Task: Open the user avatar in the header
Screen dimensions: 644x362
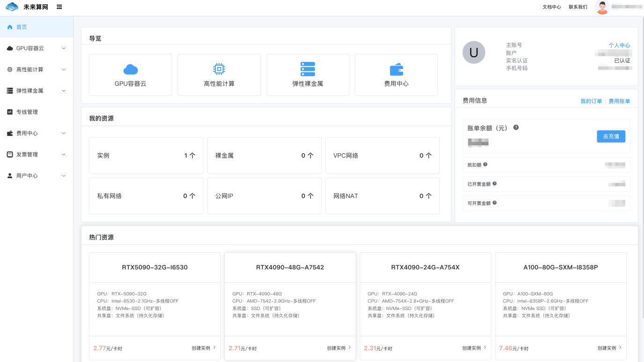Action: [602, 7]
